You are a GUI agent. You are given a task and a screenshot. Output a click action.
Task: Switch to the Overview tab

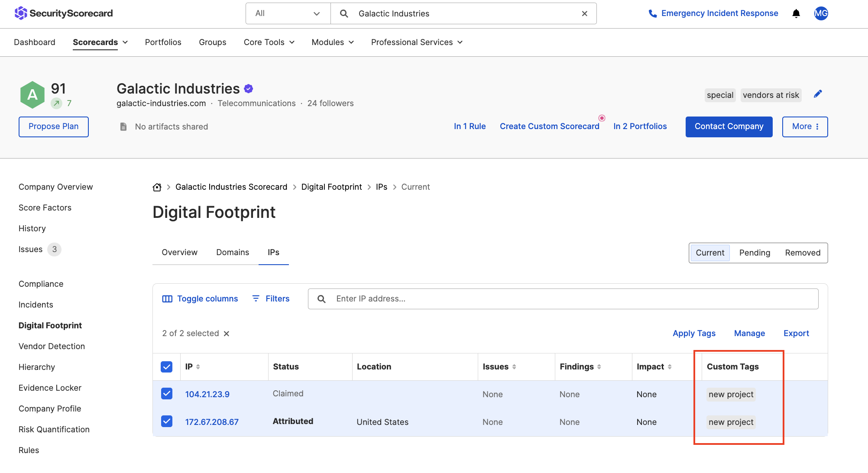[x=179, y=253]
